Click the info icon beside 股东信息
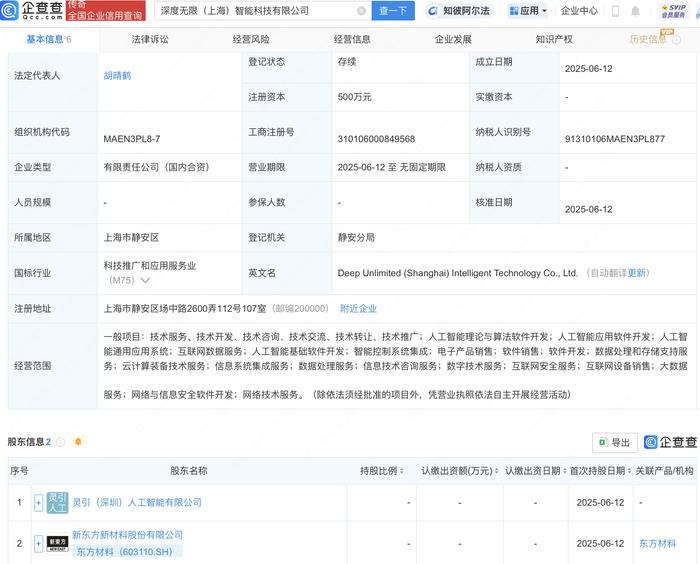 pos(60,442)
